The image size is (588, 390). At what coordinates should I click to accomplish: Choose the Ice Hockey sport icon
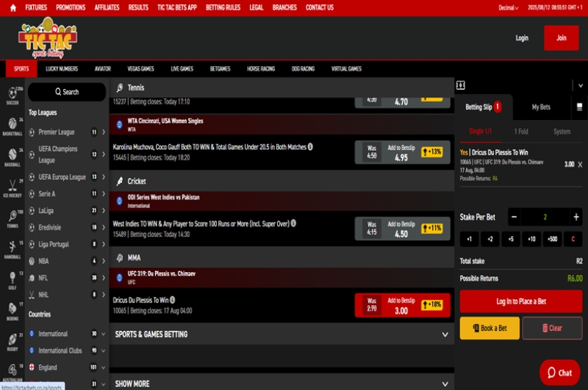click(12, 188)
